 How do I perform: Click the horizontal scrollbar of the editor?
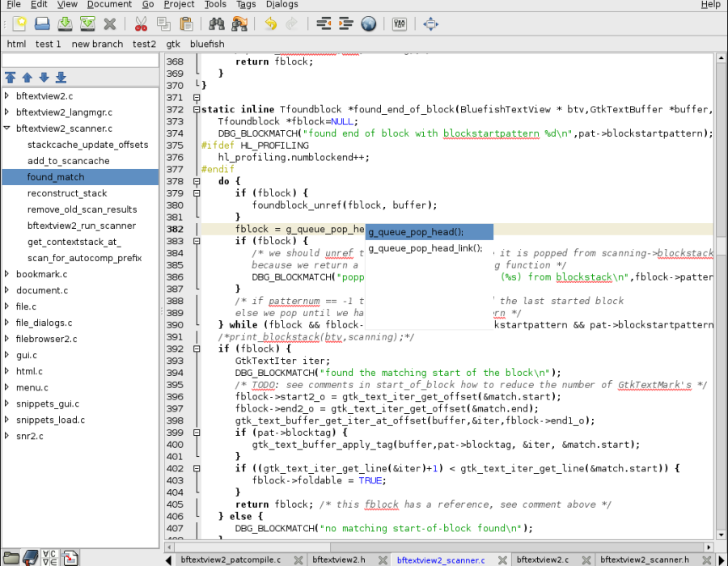pos(438,547)
